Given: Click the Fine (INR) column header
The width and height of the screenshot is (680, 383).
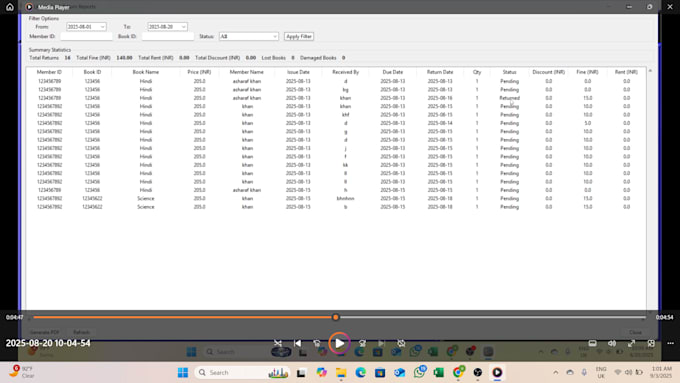Looking at the screenshot, I should point(587,72).
